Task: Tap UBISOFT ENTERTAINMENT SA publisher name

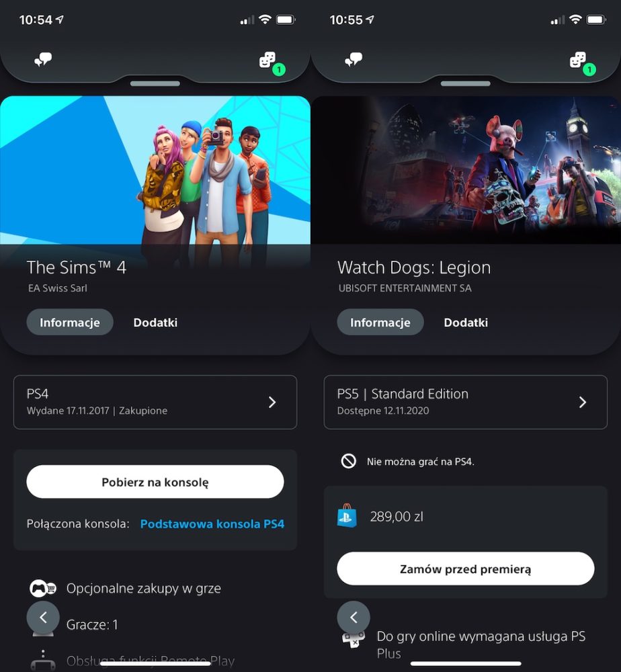Action: 405,288
